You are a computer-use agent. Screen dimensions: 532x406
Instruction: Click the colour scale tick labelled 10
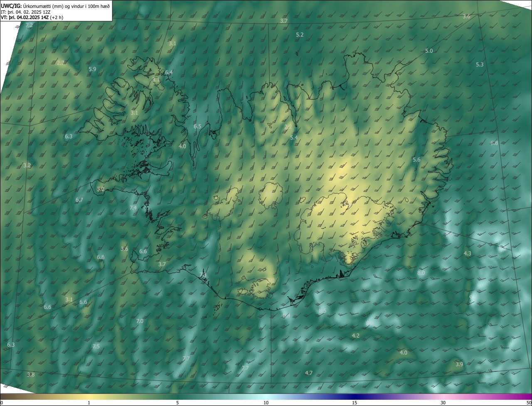[266, 403]
